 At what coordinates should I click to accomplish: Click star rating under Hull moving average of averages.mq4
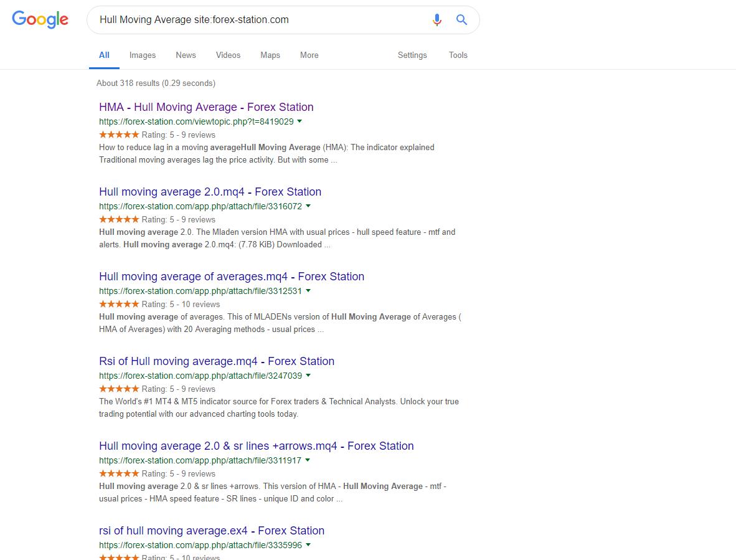[x=119, y=304]
